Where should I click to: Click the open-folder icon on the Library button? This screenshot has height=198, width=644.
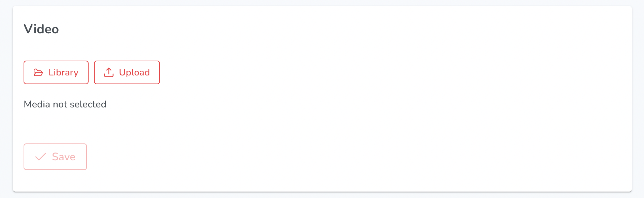[x=38, y=72]
